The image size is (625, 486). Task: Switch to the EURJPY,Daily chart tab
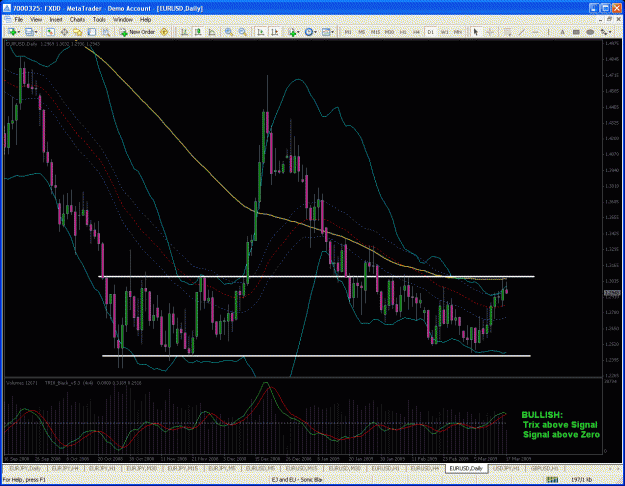coord(25,468)
